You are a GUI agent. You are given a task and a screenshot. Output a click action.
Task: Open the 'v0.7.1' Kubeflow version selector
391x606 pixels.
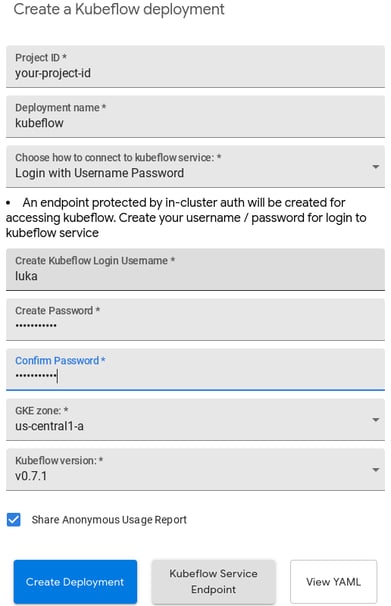[196, 470]
